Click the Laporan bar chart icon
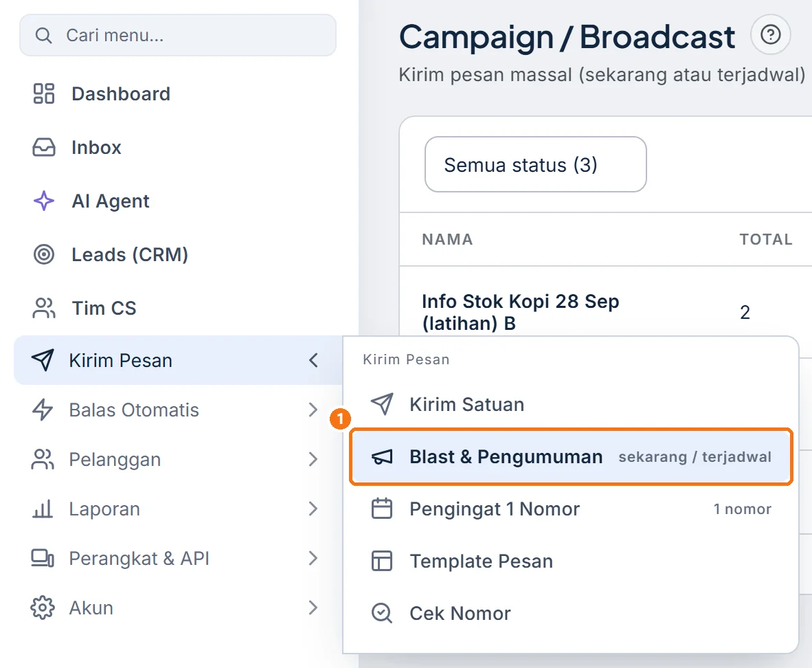The image size is (812, 668). coord(43,509)
